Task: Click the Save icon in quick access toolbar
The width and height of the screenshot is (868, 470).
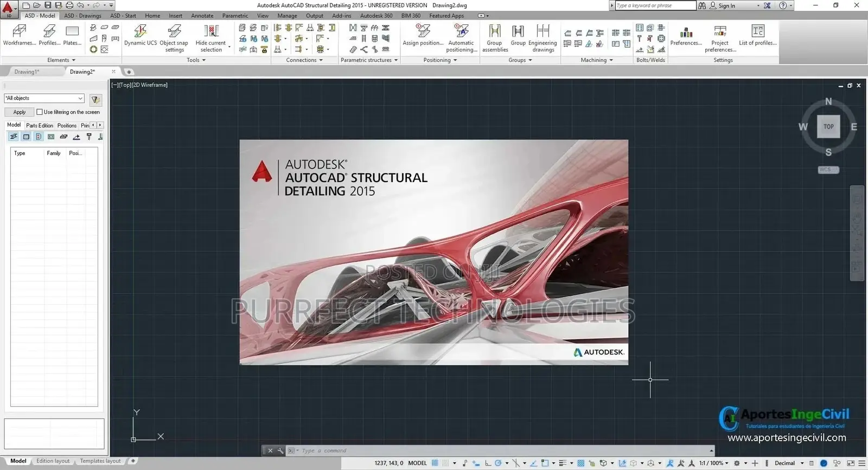Action: (x=48, y=5)
